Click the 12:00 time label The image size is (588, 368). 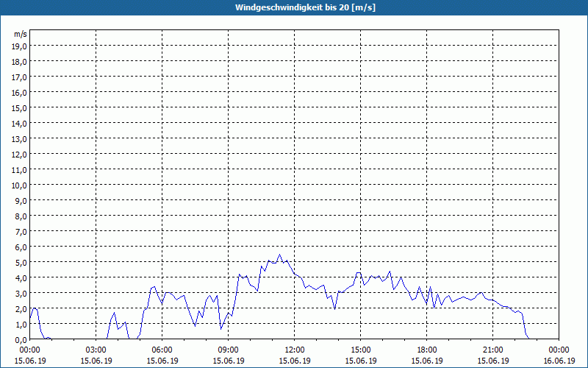295,350
